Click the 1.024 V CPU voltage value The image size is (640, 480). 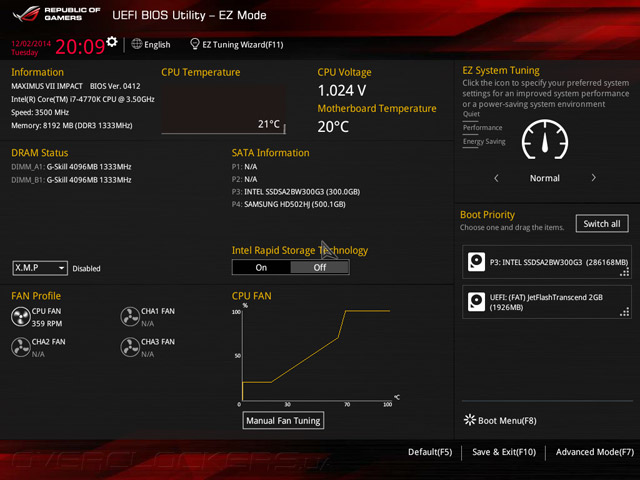pyautogui.click(x=342, y=91)
